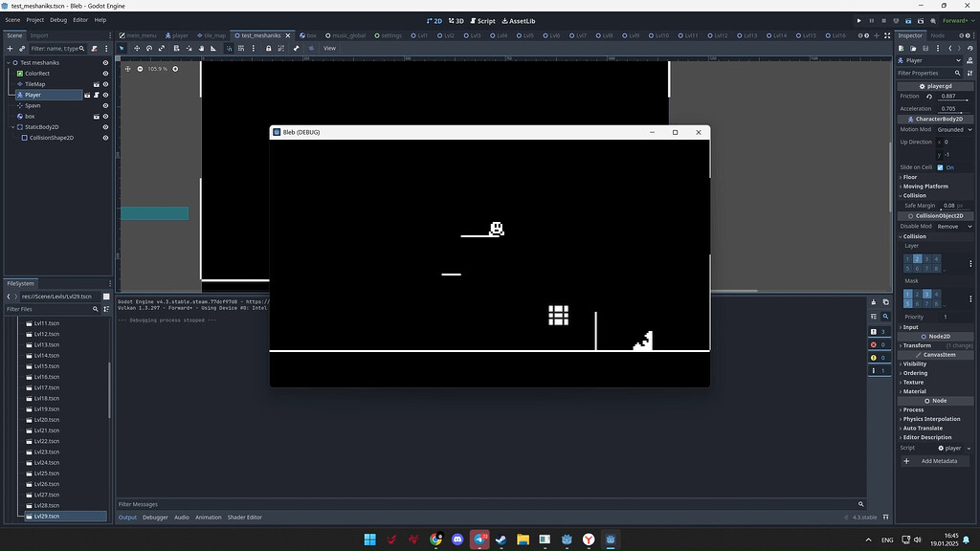
Task: Switch to the Node dock tab
Action: 938,35
